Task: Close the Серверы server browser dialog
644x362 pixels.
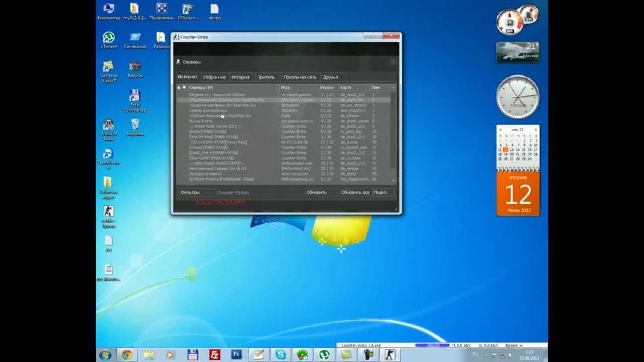Action: pos(394,62)
